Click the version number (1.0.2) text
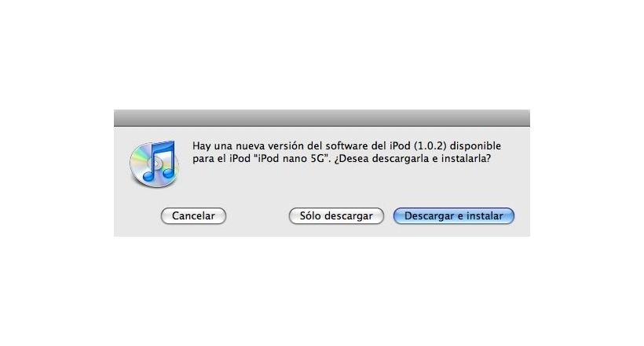 [x=430, y=146]
